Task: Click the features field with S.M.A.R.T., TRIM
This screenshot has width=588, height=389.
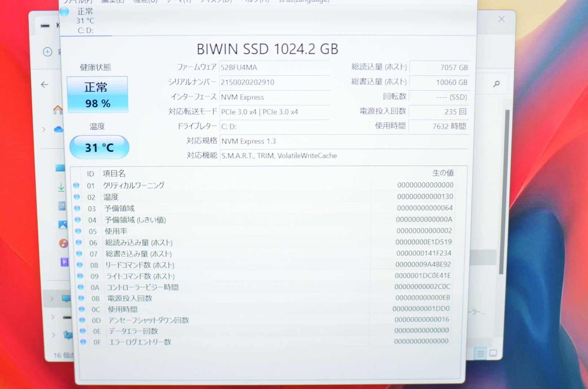Action: (344, 155)
